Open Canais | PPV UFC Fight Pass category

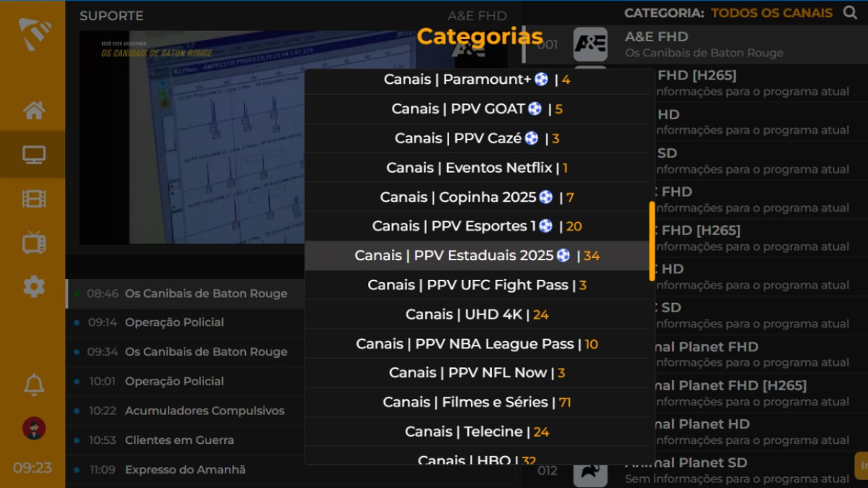coord(477,285)
